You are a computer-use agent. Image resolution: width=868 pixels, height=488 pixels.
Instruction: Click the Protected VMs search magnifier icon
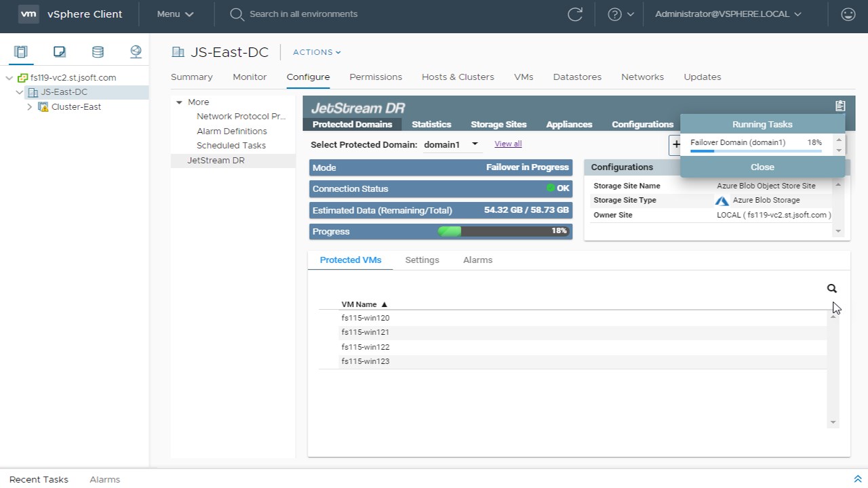(832, 289)
